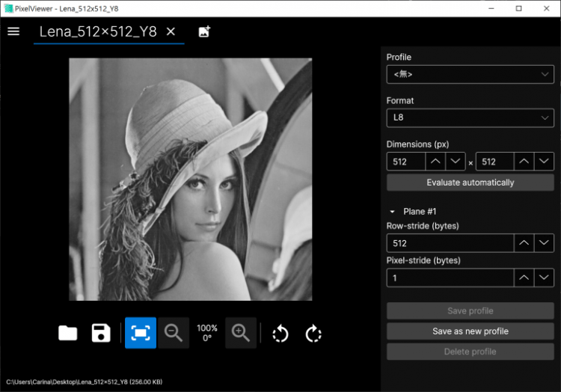This screenshot has height=392, width=561.
Task: Decrease the image width value
Action: point(456,162)
